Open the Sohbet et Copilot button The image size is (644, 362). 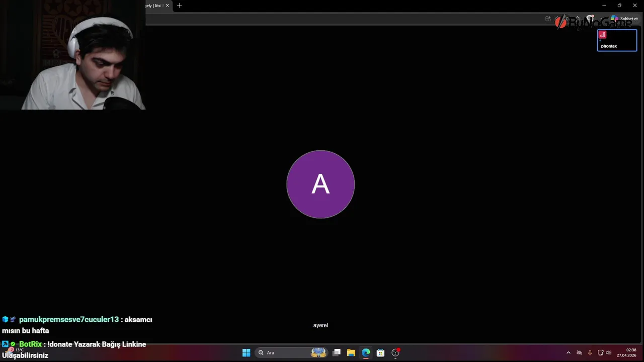624,19
